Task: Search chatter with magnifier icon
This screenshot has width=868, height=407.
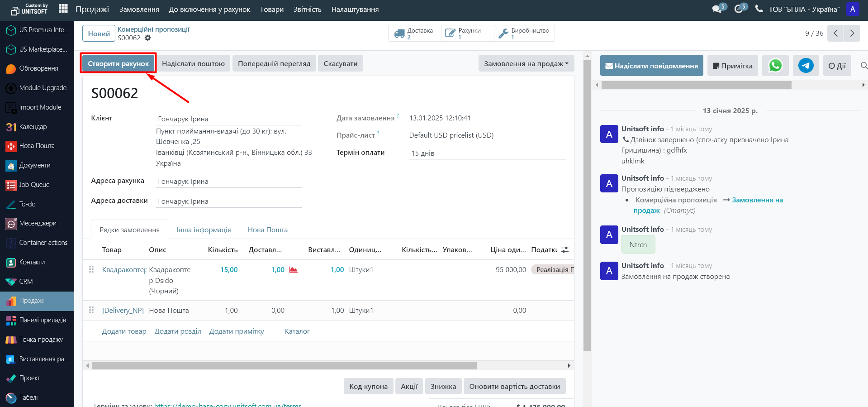Action: click(x=863, y=66)
